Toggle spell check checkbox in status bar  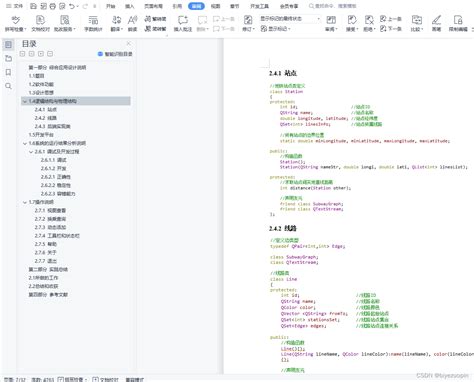pyautogui.click(x=61, y=379)
